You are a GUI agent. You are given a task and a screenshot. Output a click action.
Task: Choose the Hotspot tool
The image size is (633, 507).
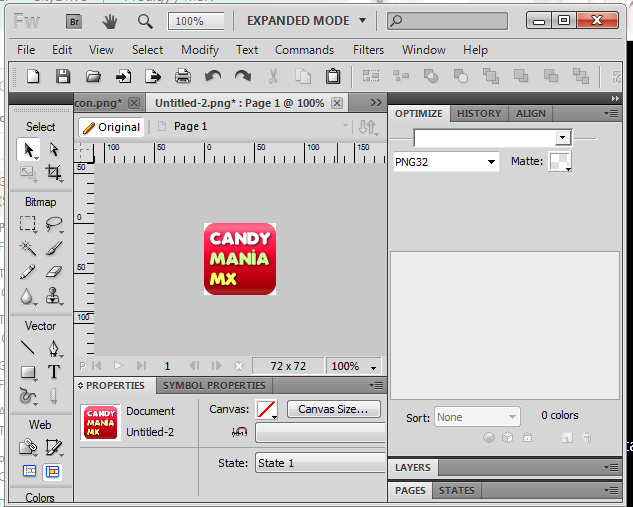28,447
